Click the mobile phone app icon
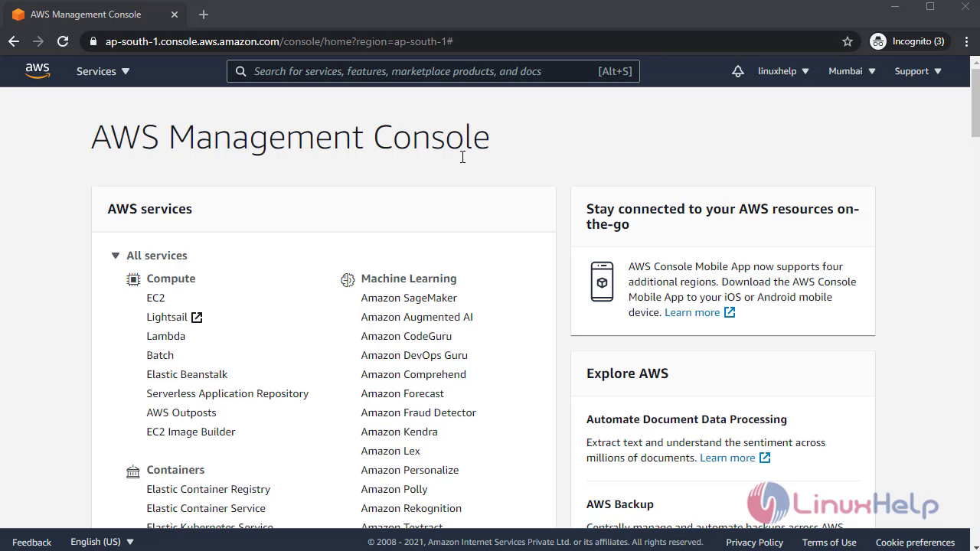 (x=602, y=282)
